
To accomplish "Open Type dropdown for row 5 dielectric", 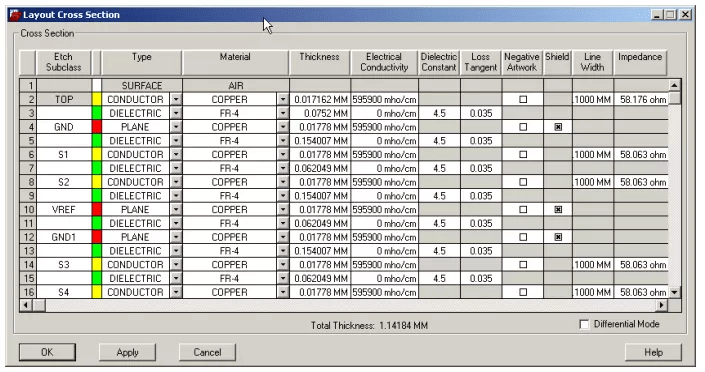I will pos(176,141).
